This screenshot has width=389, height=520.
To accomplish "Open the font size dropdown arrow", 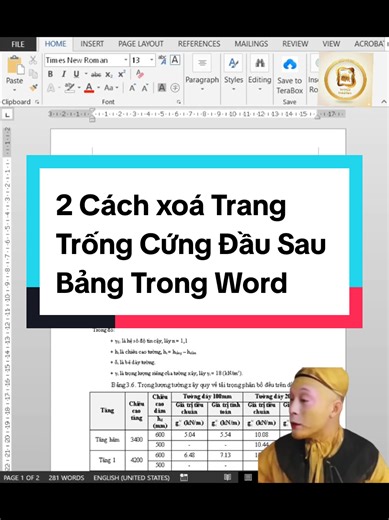I will click(152, 60).
